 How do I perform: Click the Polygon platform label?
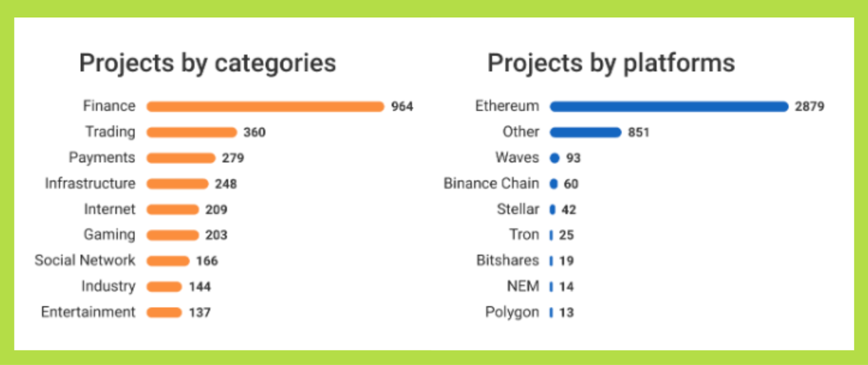pyautogui.click(x=512, y=312)
